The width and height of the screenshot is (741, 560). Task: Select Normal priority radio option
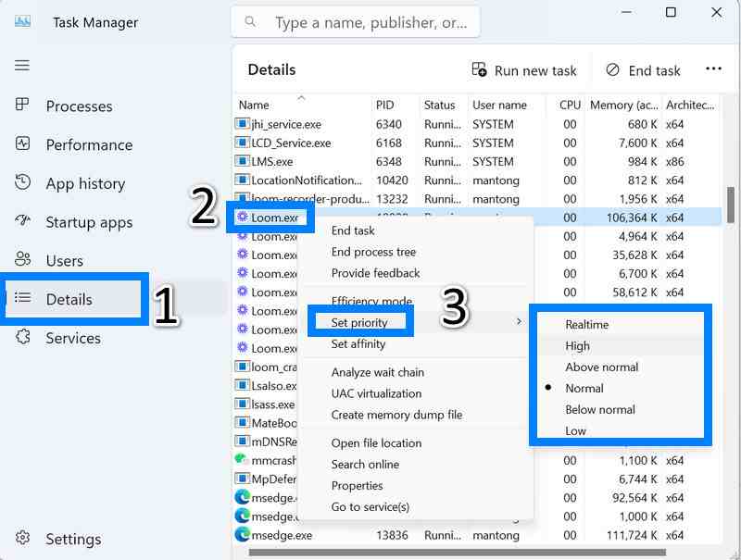click(x=584, y=389)
